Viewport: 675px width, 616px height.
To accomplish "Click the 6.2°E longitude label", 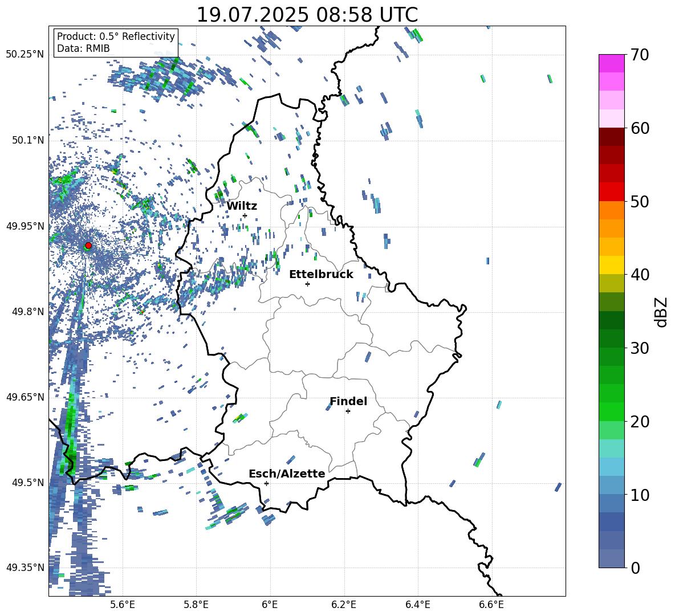I will (x=344, y=605).
